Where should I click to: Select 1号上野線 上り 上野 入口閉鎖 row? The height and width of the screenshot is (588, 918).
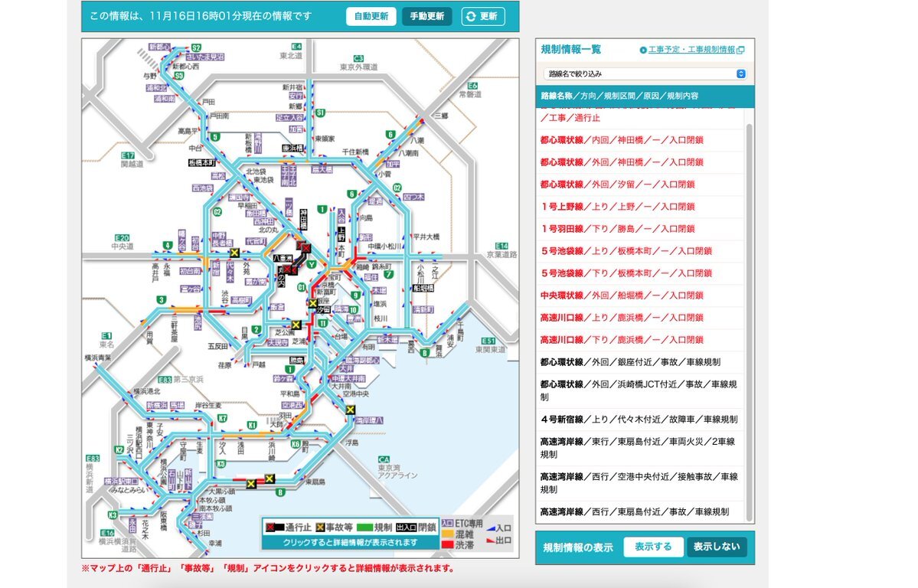pos(641,207)
